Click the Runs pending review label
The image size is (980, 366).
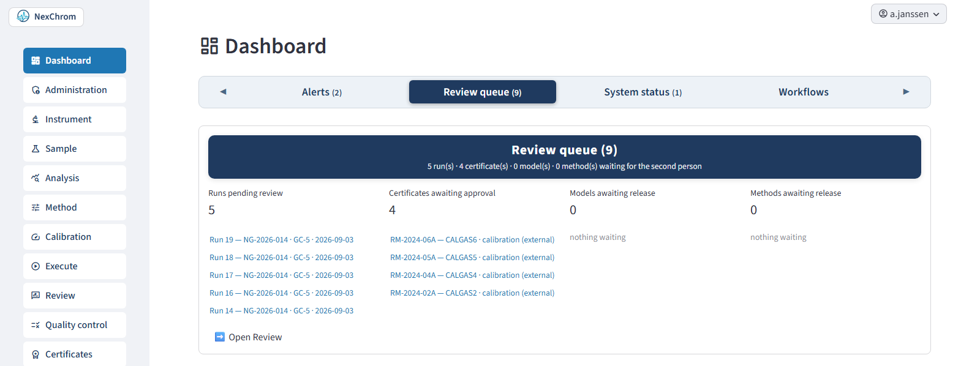tap(246, 193)
